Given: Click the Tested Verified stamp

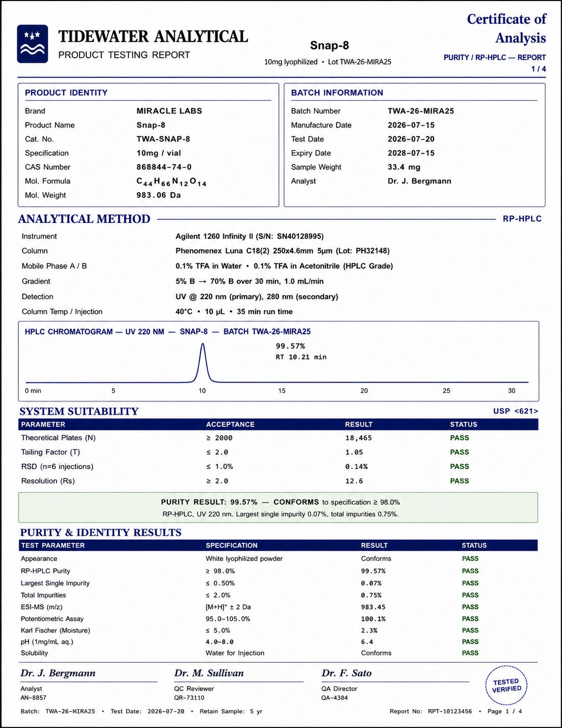Looking at the screenshot, I should pos(506,686).
